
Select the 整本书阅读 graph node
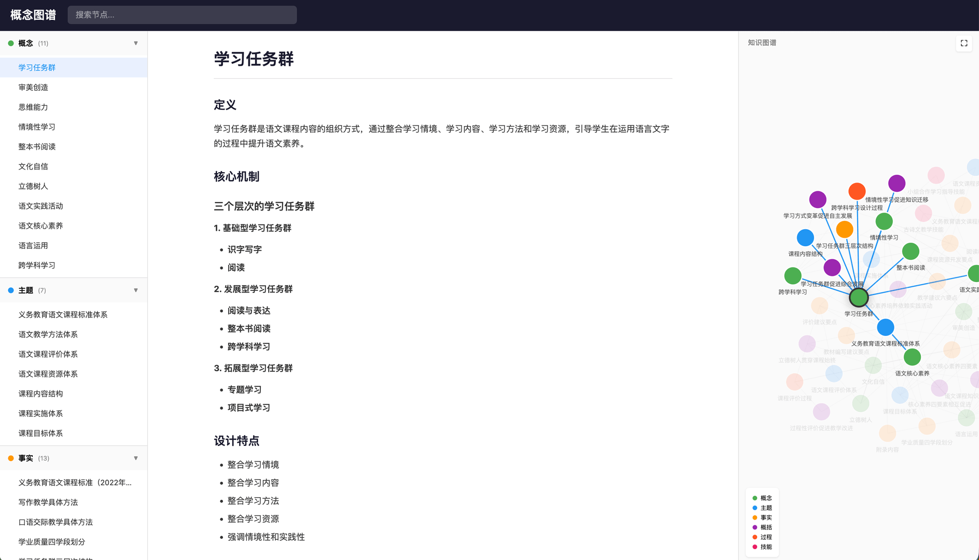pos(911,251)
